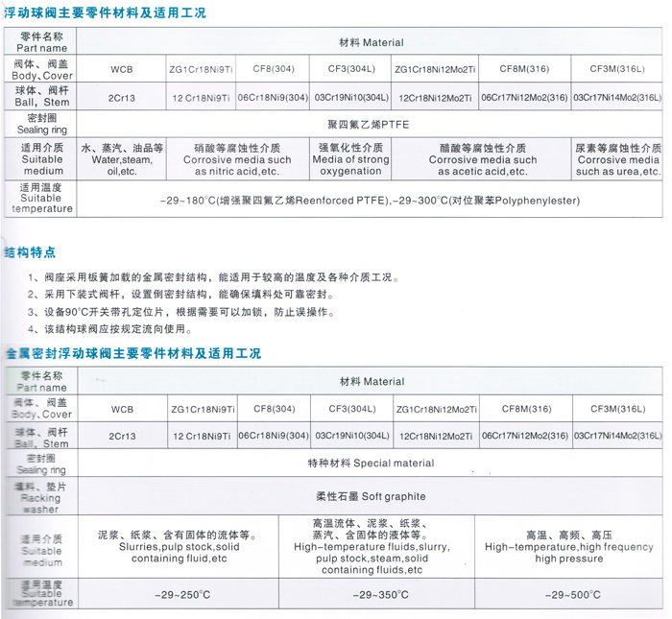Click 12Cr18Ni12Mo2Ti in the metal-sealed valve table
672x619 pixels.
436,437
